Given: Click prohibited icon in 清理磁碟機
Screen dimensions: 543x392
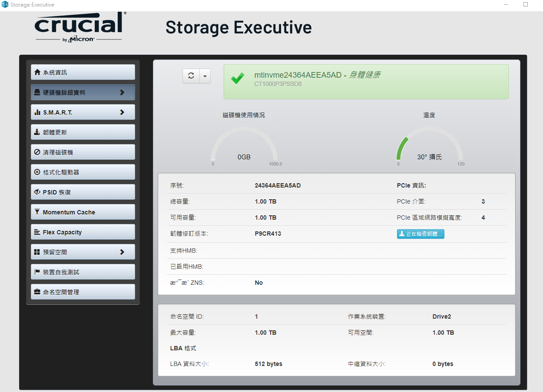Looking at the screenshot, I should pyautogui.click(x=37, y=152).
